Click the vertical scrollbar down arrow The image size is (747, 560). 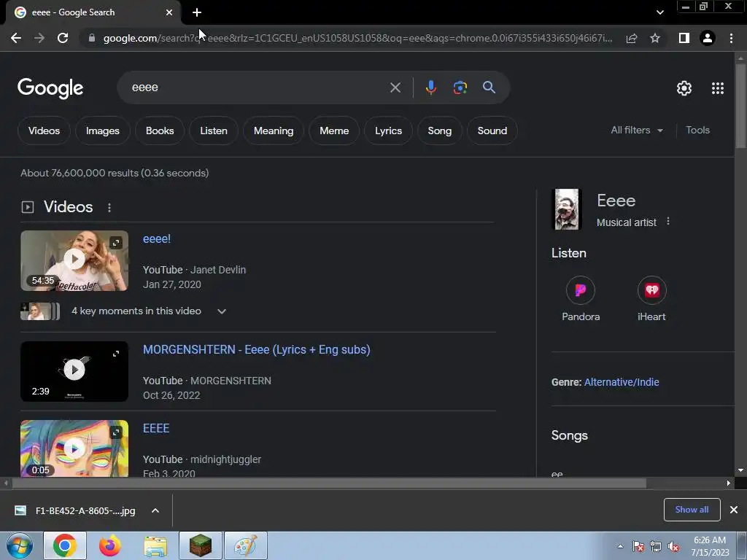(740, 470)
